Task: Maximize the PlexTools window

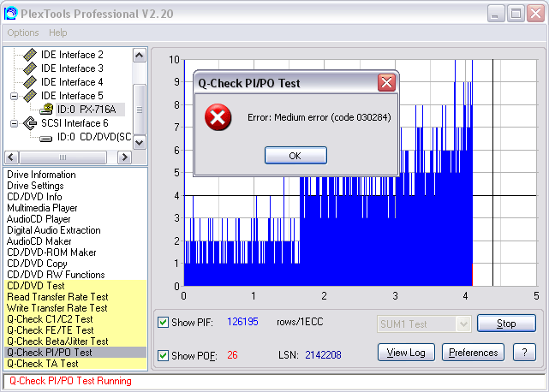Action: point(516,14)
